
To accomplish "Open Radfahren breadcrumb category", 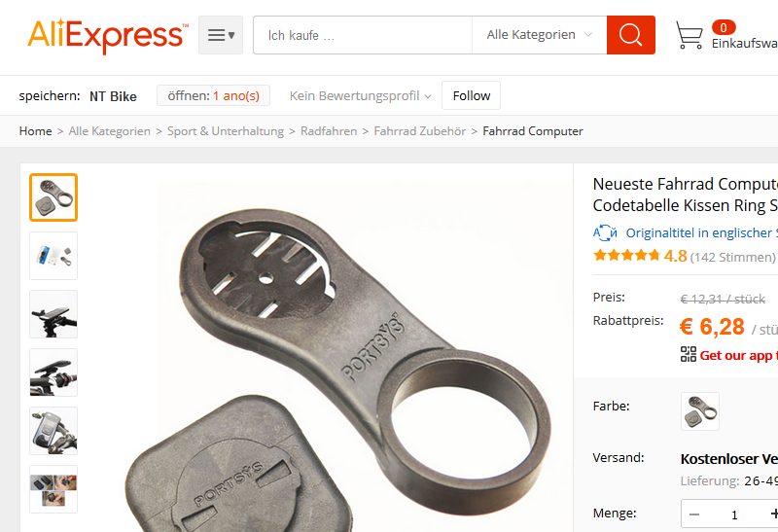I will coord(329,131).
